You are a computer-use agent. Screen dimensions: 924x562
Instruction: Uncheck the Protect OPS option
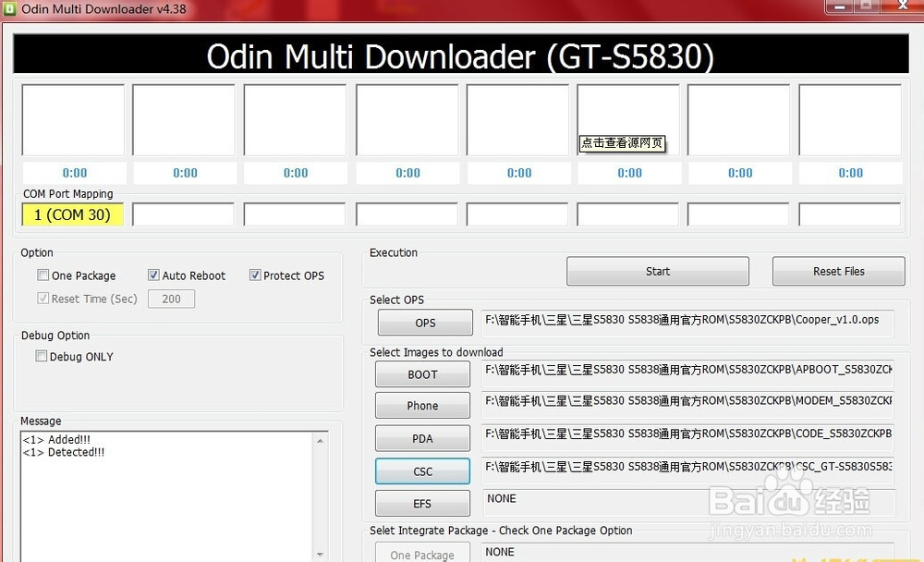(255, 275)
